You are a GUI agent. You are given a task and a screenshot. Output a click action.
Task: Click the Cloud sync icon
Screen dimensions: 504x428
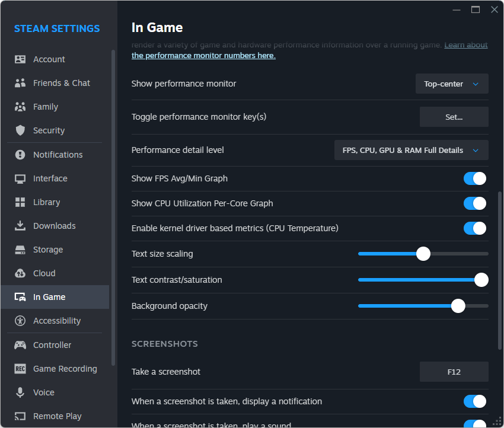[20, 273]
